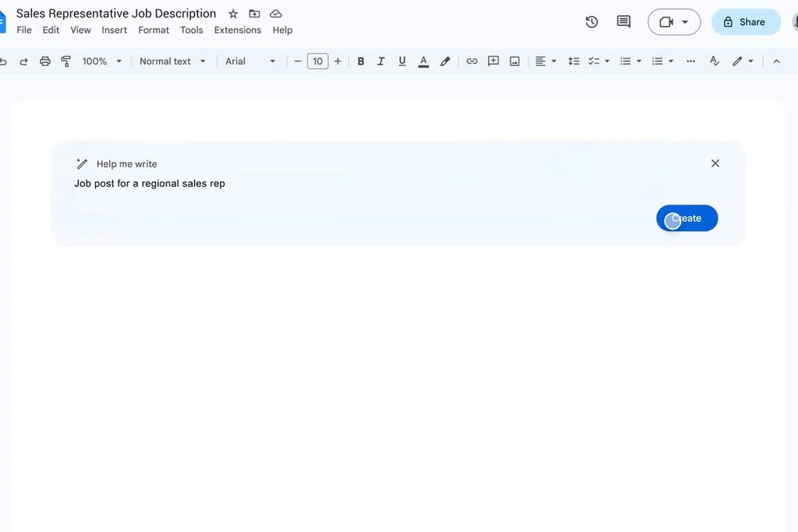Expand the Normal text style dropdown

point(172,62)
